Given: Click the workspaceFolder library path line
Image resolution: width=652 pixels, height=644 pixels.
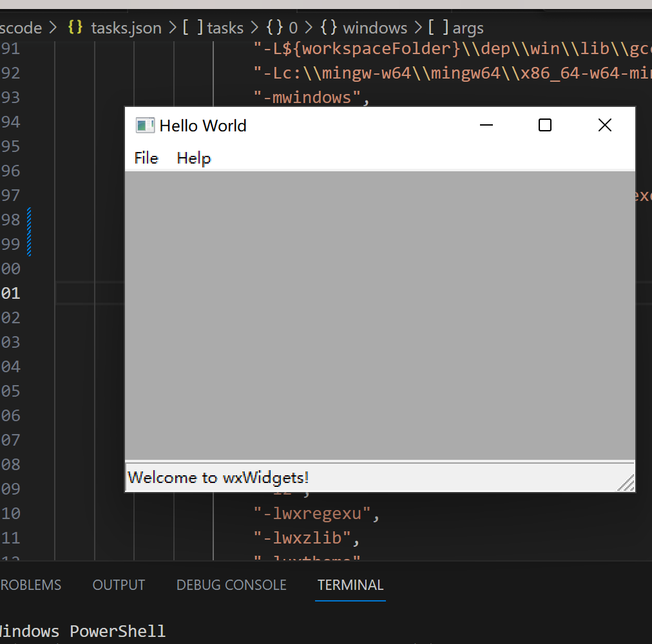Looking at the screenshot, I should tap(452, 49).
